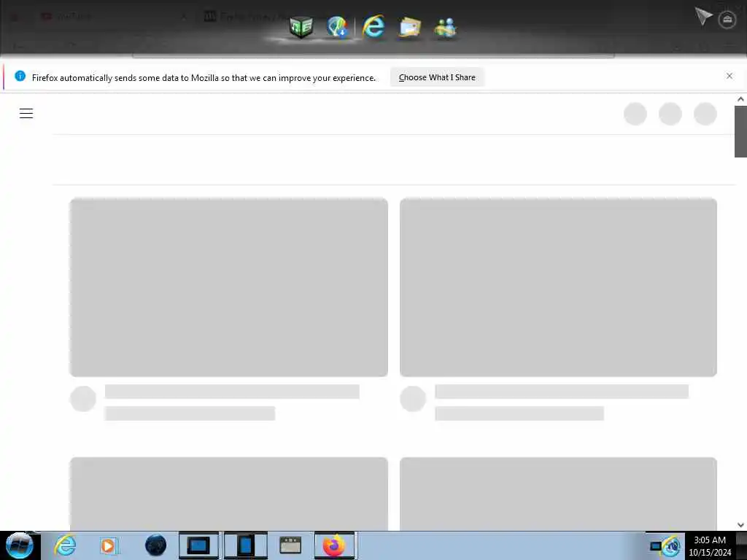Open Windows Media Player from the taskbar
The image size is (747, 560).
(x=108, y=545)
